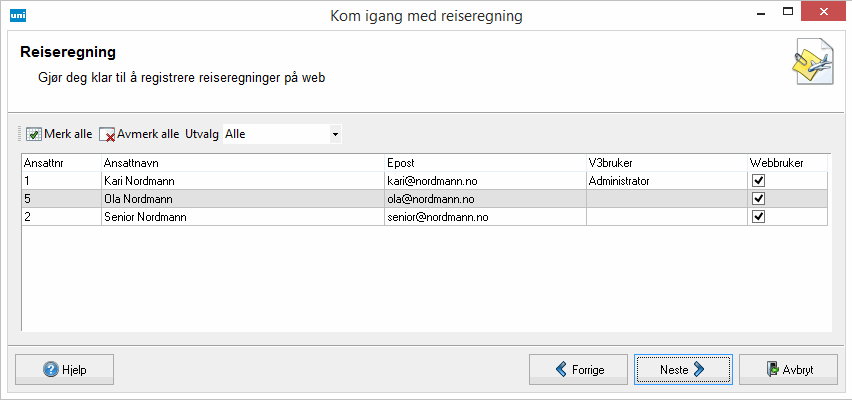Uncheck Webbruker for Kari Nordmann
This screenshot has height=400, width=852.
coord(758,181)
